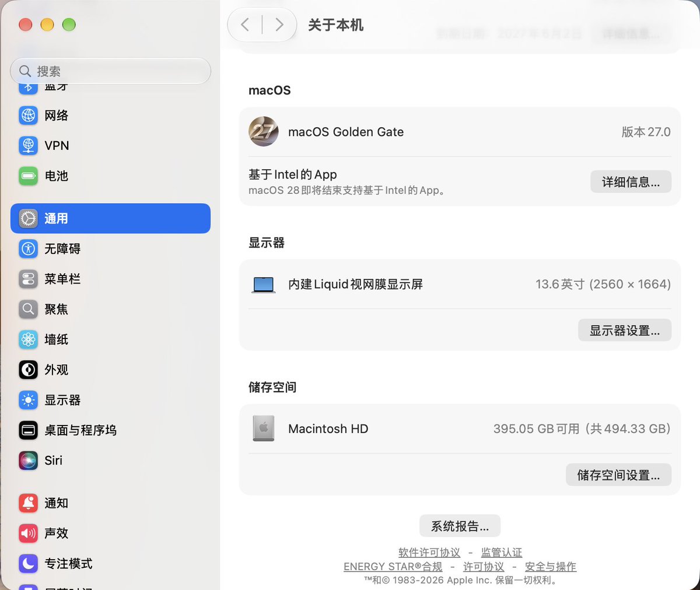This screenshot has height=590, width=700.
Task: Open the 专注模式 (Focus) moon icon
Action: pyautogui.click(x=28, y=564)
